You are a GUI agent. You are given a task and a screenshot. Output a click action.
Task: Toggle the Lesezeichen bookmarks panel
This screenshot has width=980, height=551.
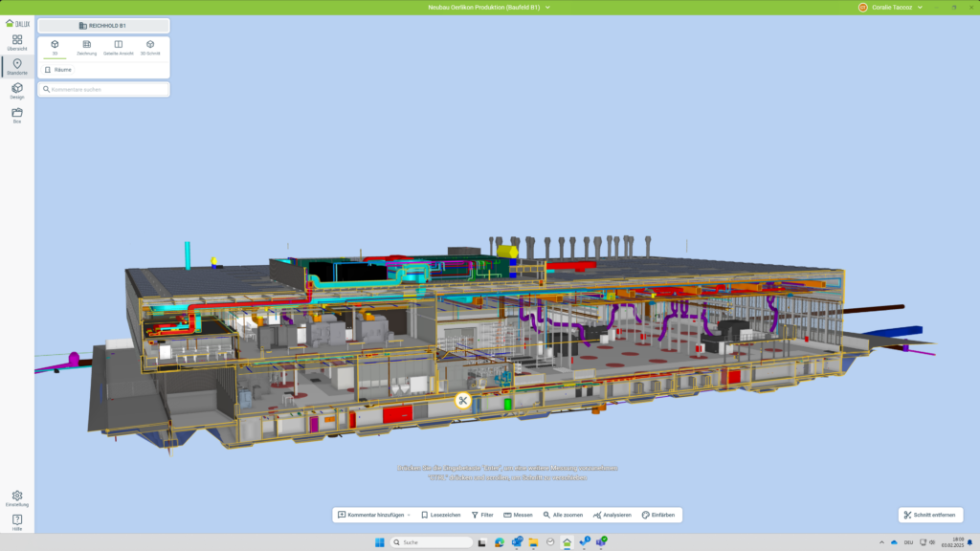[x=440, y=515]
